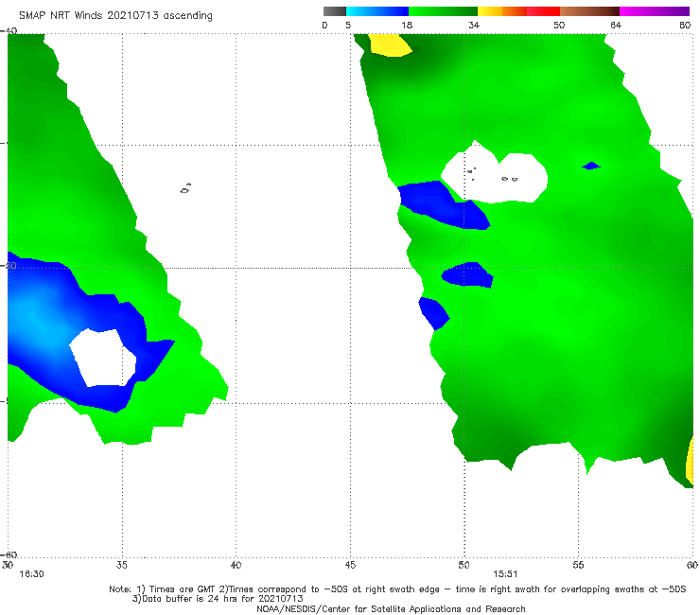Click the swath time '16:30'
Image resolution: width=700 pixels, height=615 pixels.
click(x=32, y=574)
